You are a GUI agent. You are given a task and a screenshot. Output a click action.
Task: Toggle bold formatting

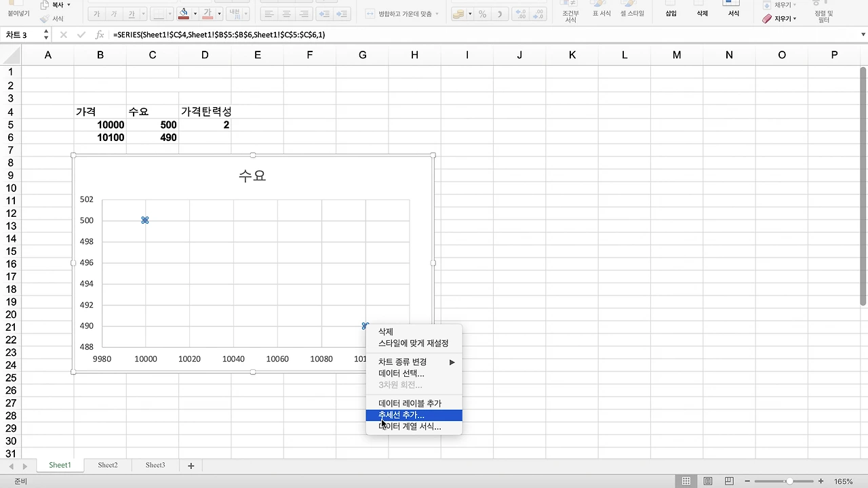[98, 14]
